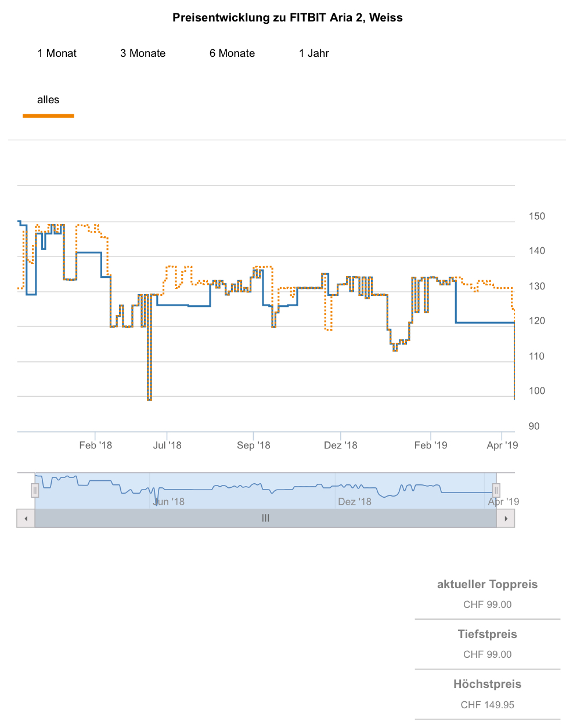
Task: Click the 'Feb '19' x-axis label
Action: [x=431, y=445]
